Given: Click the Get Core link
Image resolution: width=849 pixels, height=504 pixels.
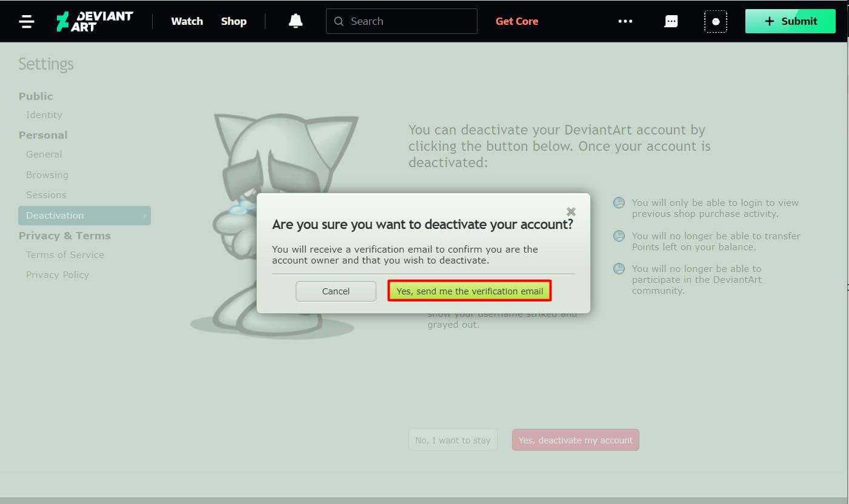Looking at the screenshot, I should coord(516,21).
